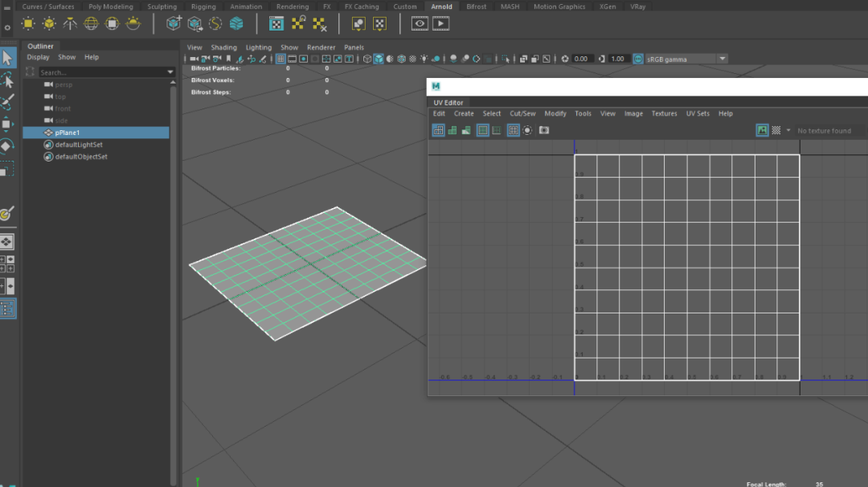Open the Cut/Sew menu in UV Editor

[522, 113]
